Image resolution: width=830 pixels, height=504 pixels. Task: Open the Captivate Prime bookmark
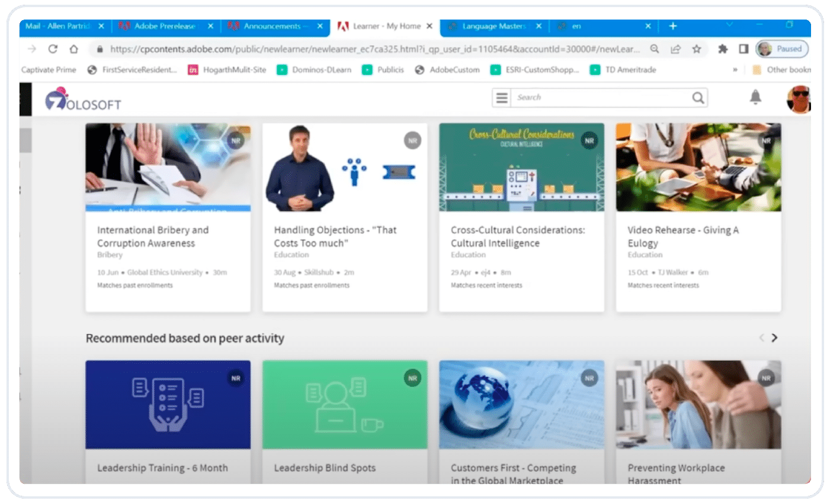click(x=49, y=70)
